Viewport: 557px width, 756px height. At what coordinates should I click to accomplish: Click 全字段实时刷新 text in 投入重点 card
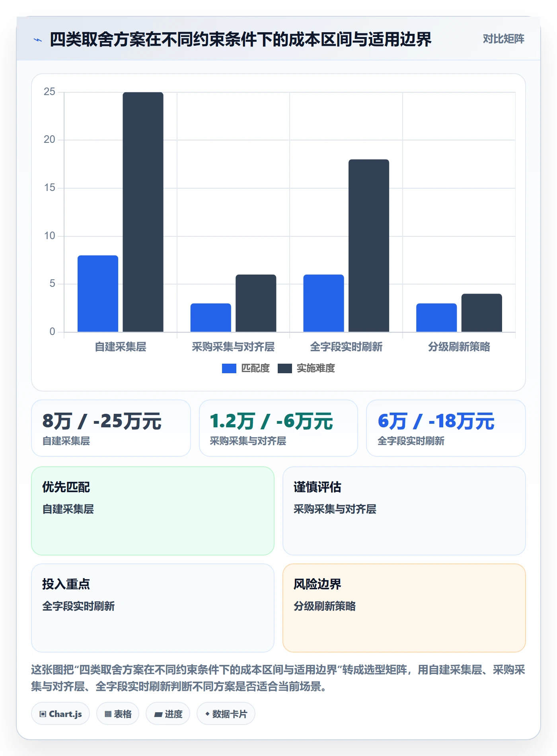click(78, 606)
